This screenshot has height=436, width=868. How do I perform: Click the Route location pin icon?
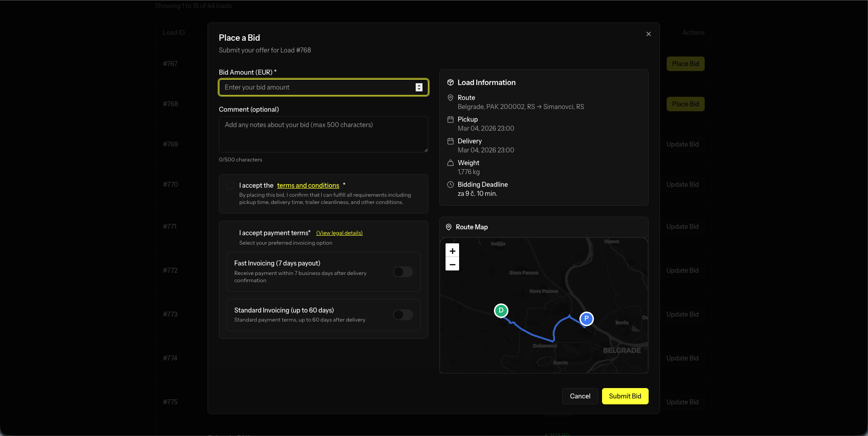[450, 98]
